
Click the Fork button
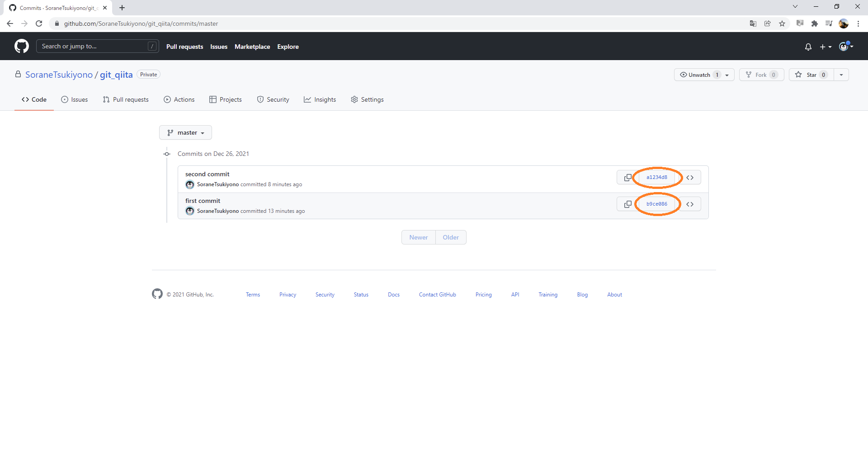761,75
